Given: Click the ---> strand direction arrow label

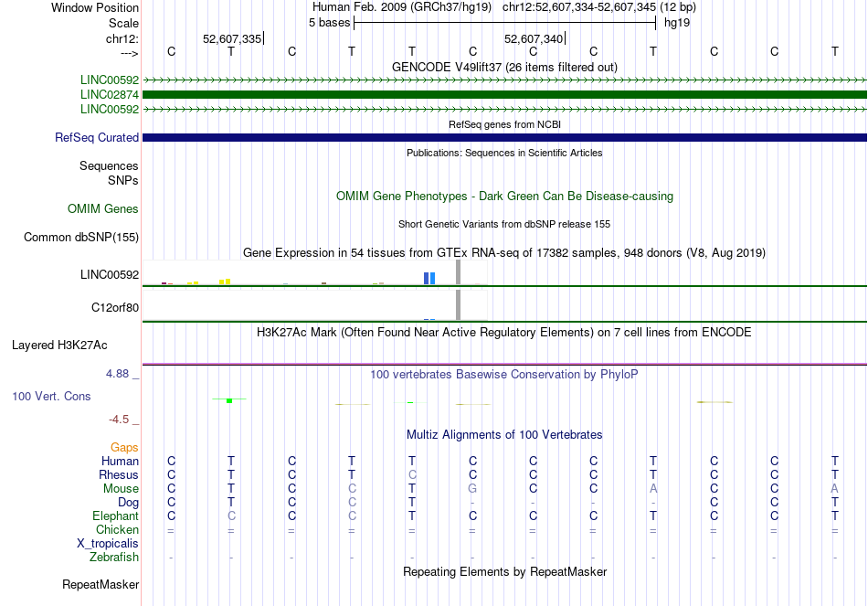Looking at the screenshot, I should point(130,53).
